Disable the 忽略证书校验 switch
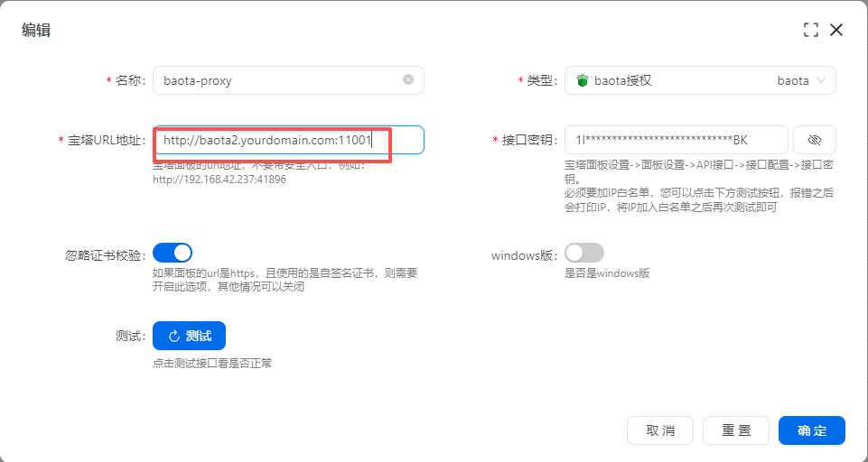 coord(173,253)
